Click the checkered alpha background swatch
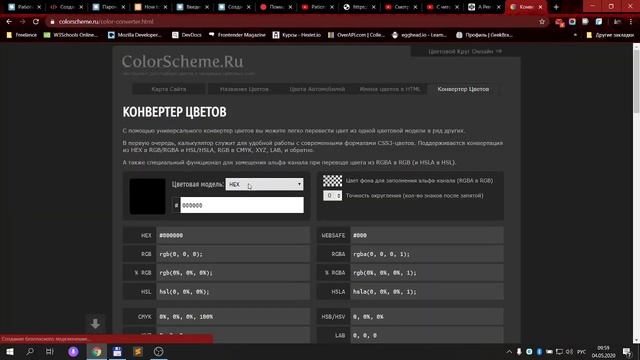Image resolution: width=640 pixels, height=360 pixels. click(333, 181)
